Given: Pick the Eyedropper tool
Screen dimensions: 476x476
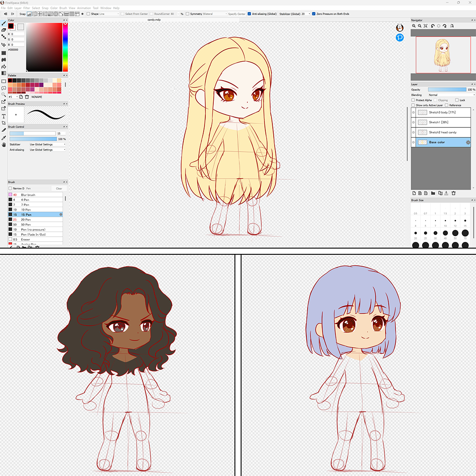Looking at the screenshot, I should point(4,138).
